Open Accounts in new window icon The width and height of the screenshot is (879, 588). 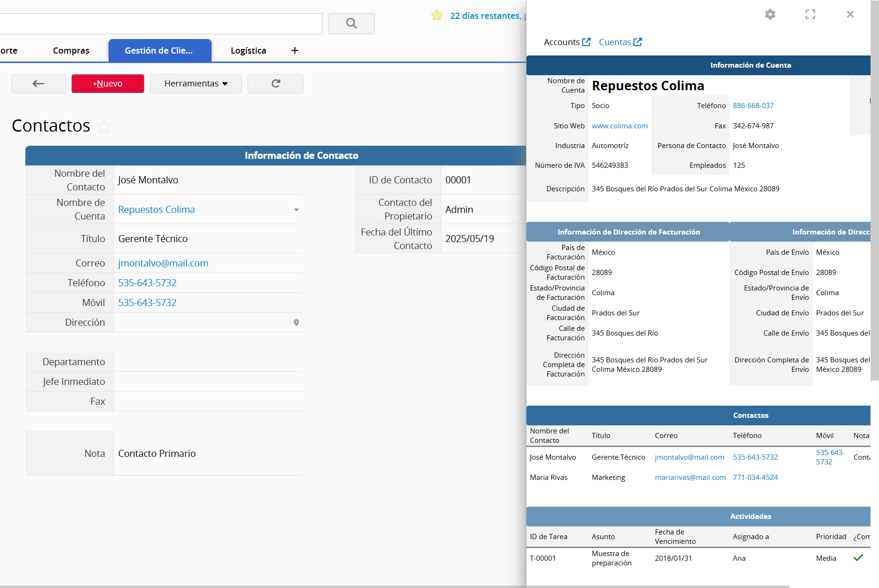(586, 42)
